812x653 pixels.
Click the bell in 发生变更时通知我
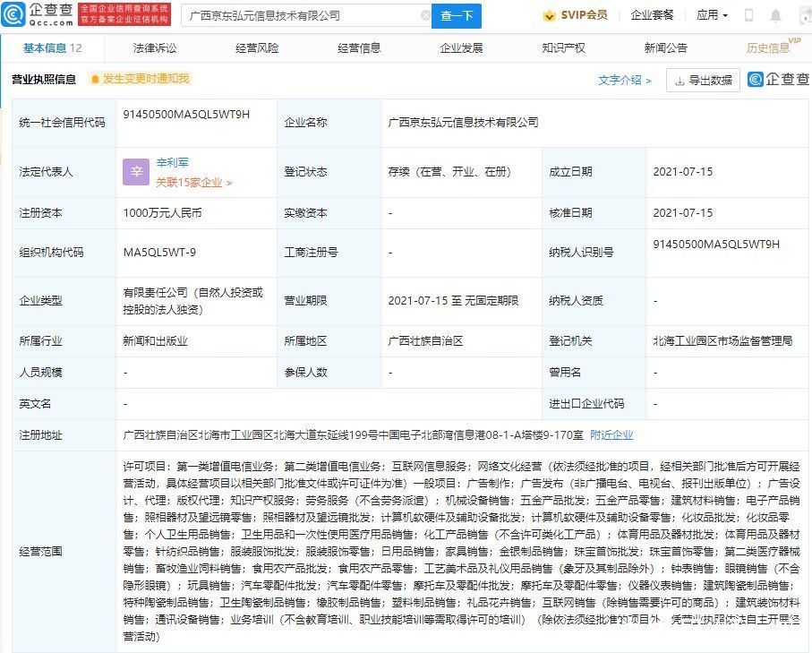point(95,80)
